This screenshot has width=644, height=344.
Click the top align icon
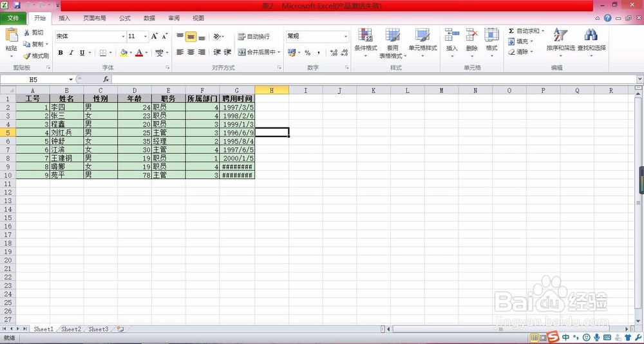180,37
